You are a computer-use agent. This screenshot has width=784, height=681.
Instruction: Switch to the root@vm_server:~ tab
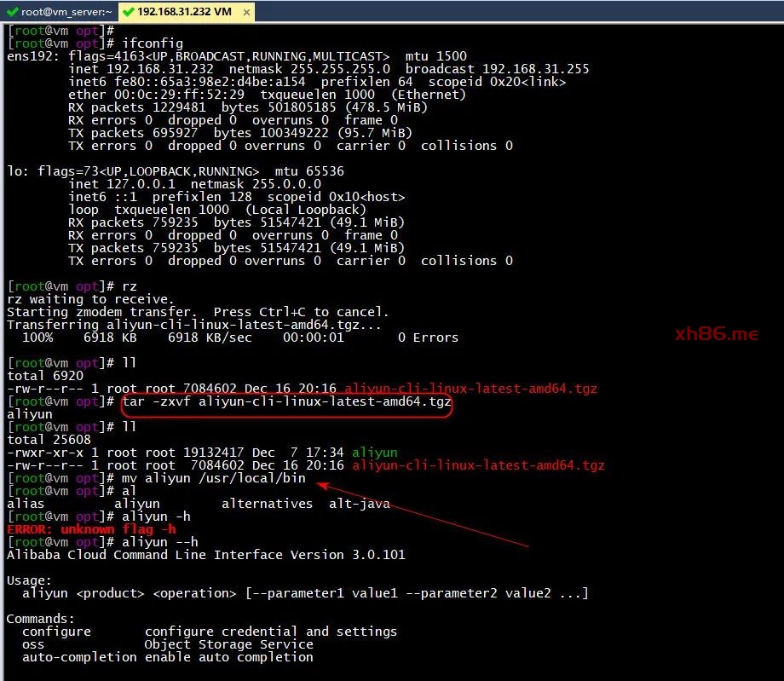(66, 12)
